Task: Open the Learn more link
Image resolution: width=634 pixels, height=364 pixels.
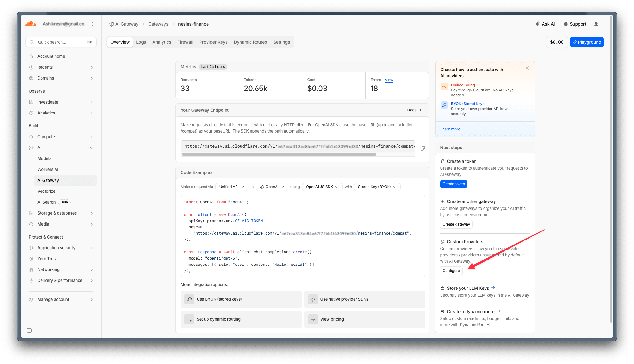Action: [450, 129]
